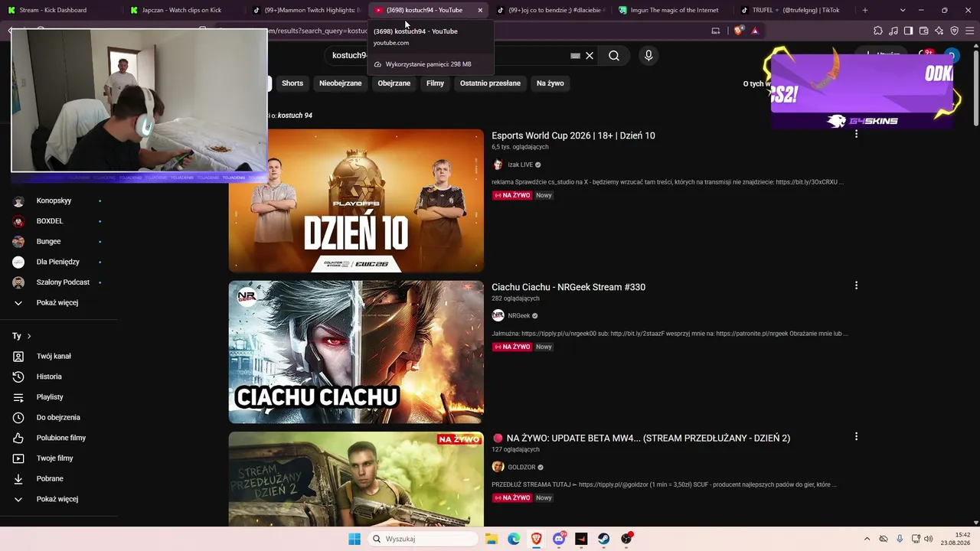Expand the Ty section chevron

(x=29, y=336)
